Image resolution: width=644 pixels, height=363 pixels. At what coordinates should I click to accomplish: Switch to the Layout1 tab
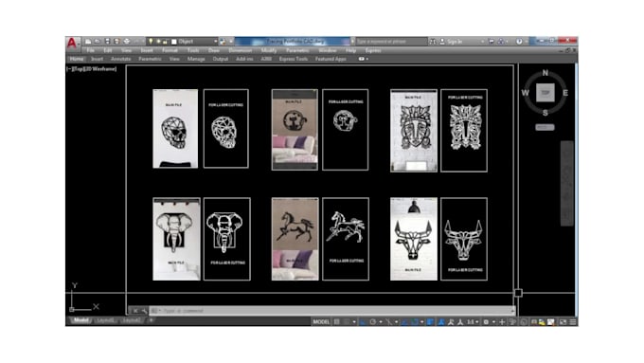[106, 320]
